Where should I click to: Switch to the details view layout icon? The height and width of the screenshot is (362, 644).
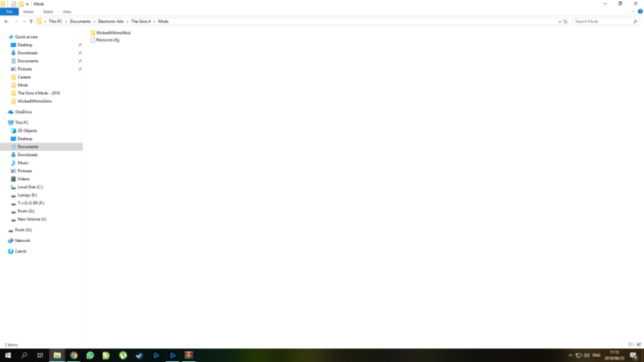pyautogui.click(x=631, y=344)
